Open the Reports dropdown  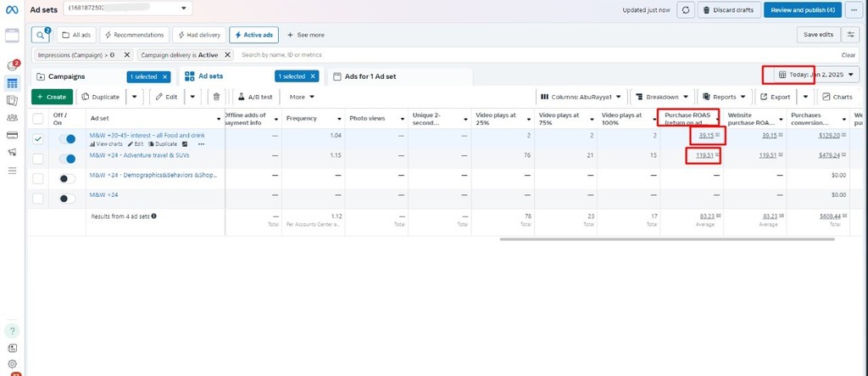(x=725, y=97)
